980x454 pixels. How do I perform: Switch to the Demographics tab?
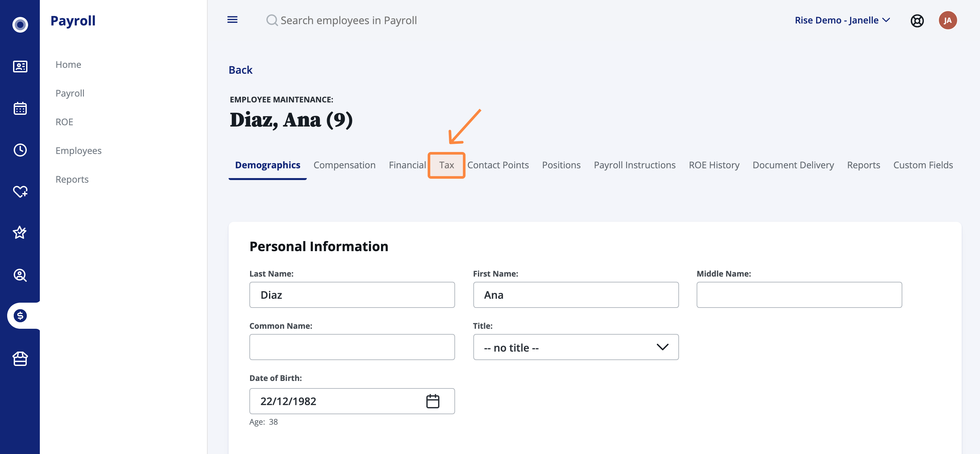tap(267, 165)
